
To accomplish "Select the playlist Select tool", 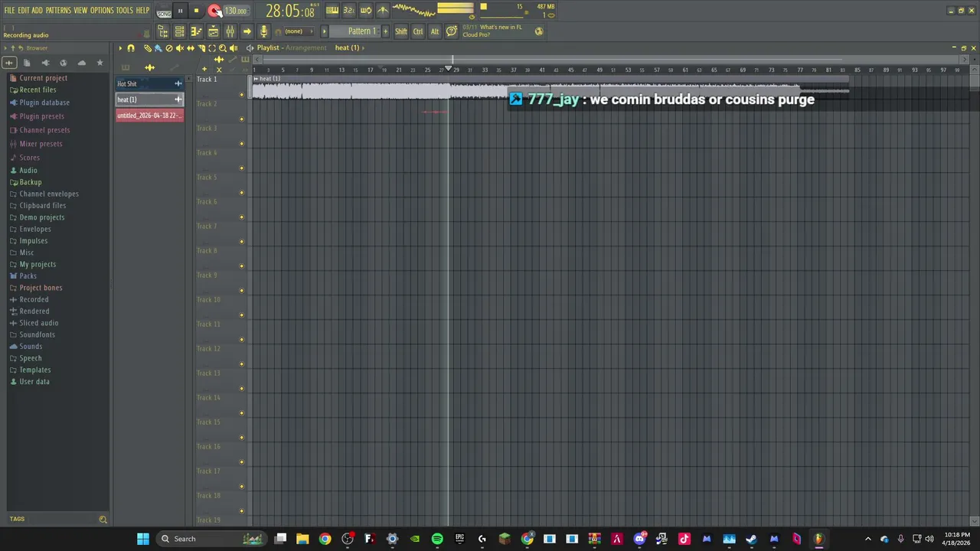I will click(x=212, y=47).
